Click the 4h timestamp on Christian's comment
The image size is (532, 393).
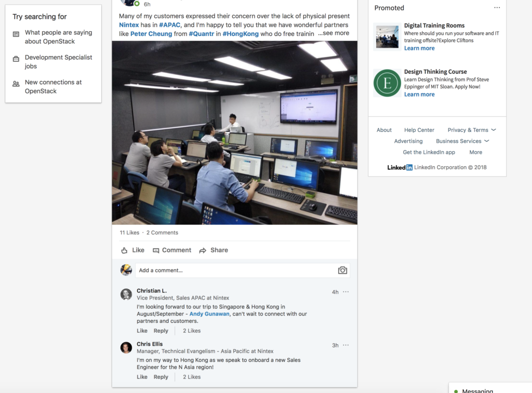click(335, 292)
